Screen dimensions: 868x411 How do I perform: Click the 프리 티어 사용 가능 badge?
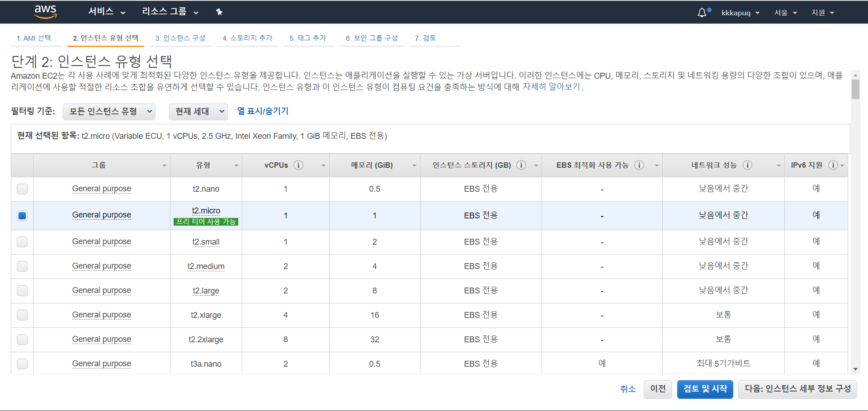(206, 222)
